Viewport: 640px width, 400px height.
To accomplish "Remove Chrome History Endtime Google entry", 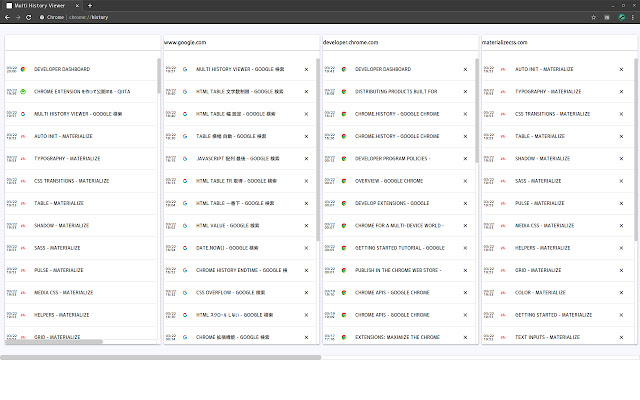I will coord(306,270).
